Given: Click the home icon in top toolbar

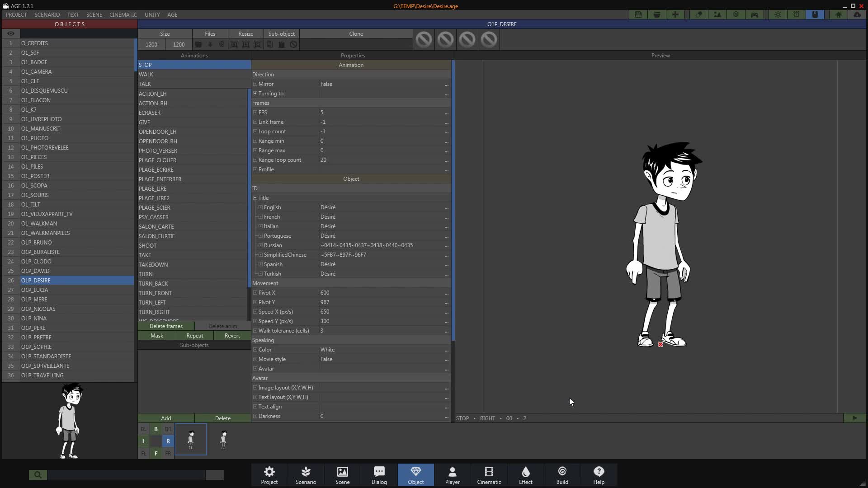Looking at the screenshot, I should point(839,14).
